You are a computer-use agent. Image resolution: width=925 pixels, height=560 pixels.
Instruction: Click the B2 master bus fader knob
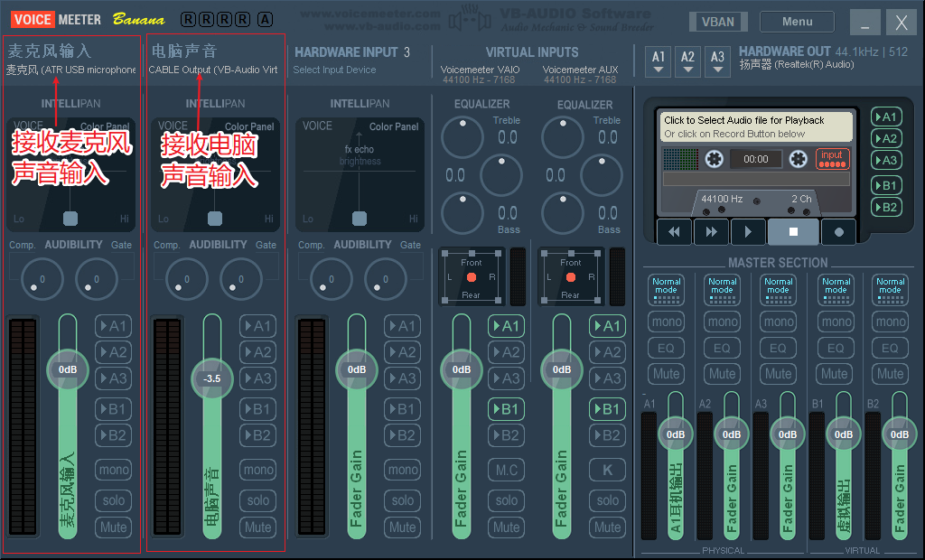899,434
